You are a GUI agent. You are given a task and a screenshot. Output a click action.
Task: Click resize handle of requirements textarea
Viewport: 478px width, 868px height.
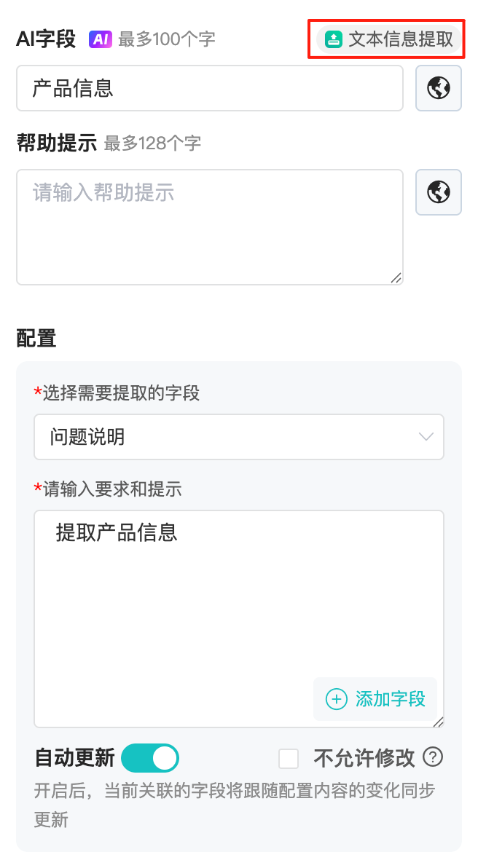coord(437,721)
